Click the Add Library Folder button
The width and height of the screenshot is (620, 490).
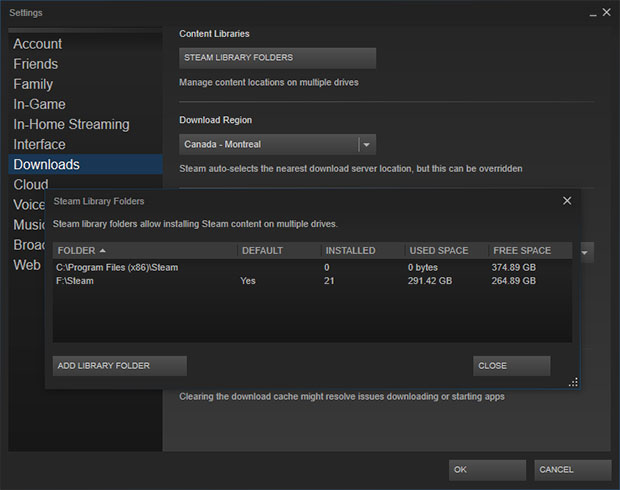point(119,366)
